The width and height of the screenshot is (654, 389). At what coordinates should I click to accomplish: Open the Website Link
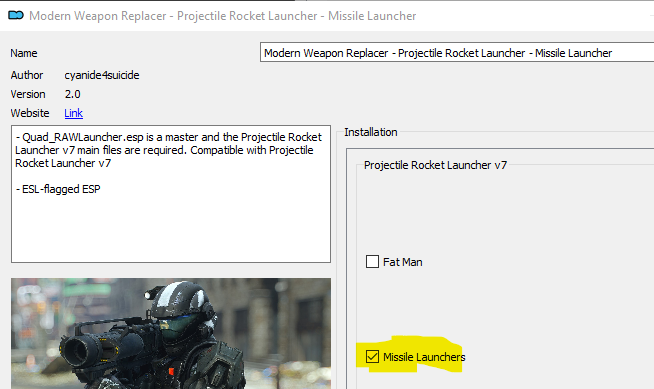(x=73, y=113)
